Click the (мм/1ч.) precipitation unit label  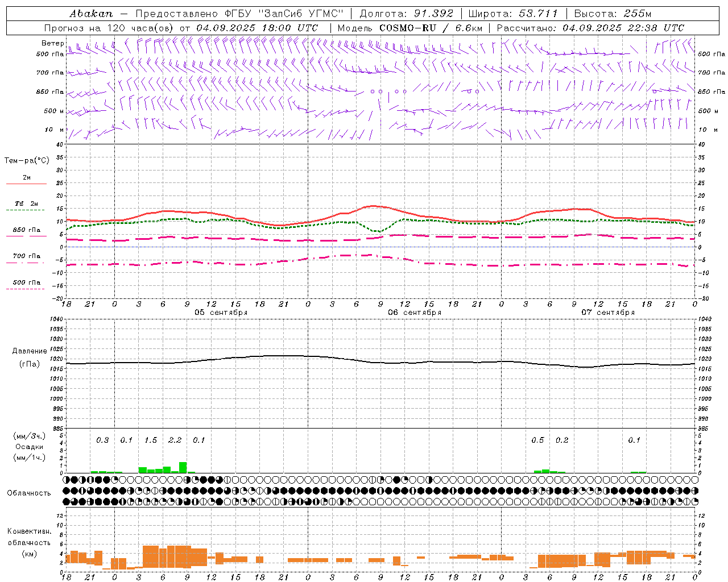30,458
